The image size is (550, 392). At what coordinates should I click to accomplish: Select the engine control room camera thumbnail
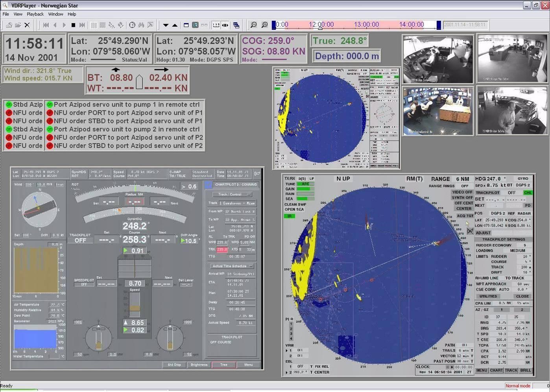tap(438, 111)
